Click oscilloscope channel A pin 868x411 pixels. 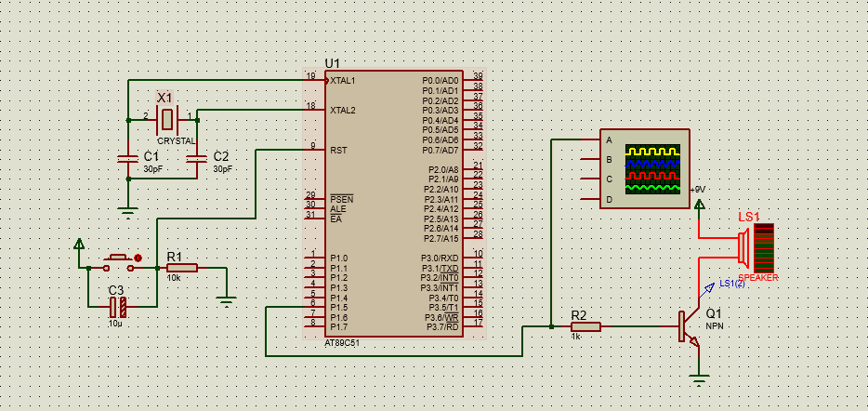coord(590,139)
